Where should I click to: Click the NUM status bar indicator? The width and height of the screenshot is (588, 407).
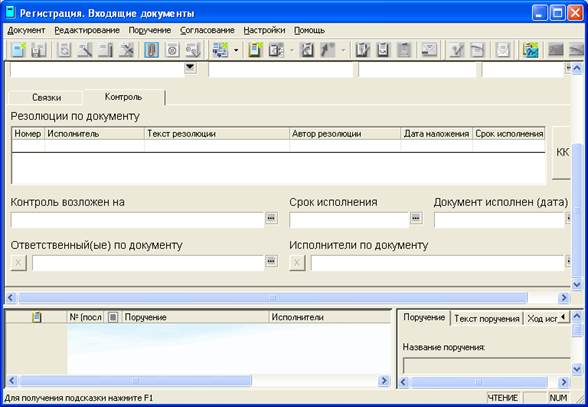coord(558,398)
